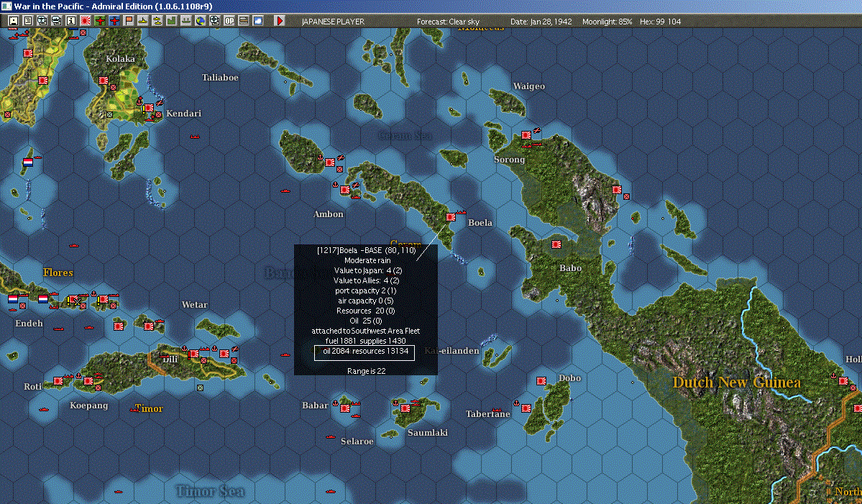This screenshot has height=504, width=862.
Task: Click the 'Timor Sea' map label
Action: (x=210, y=491)
